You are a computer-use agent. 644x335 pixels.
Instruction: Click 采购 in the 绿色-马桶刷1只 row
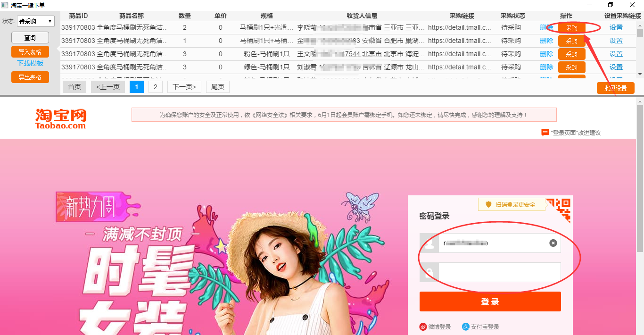pos(572,67)
